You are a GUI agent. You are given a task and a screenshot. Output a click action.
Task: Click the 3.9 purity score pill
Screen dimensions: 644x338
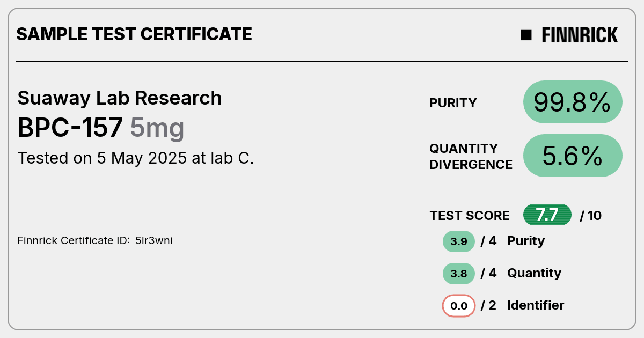pyautogui.click(x=459, y=241)
